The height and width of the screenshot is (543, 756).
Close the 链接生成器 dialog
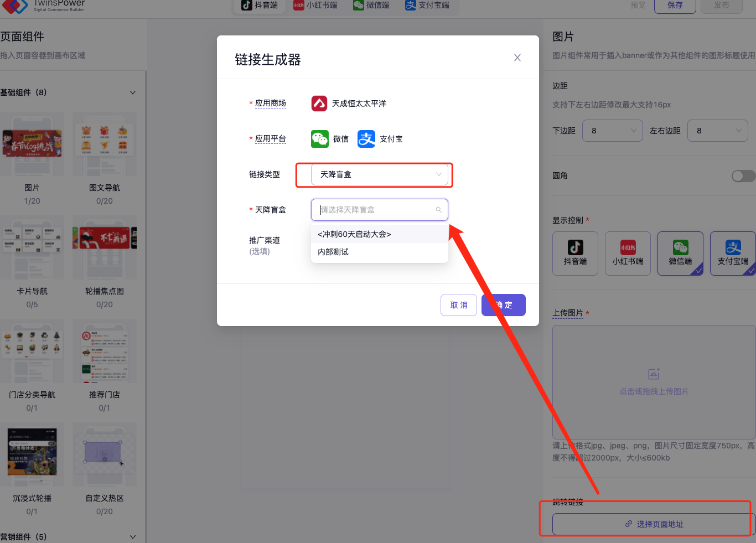[x=517, y=58]
